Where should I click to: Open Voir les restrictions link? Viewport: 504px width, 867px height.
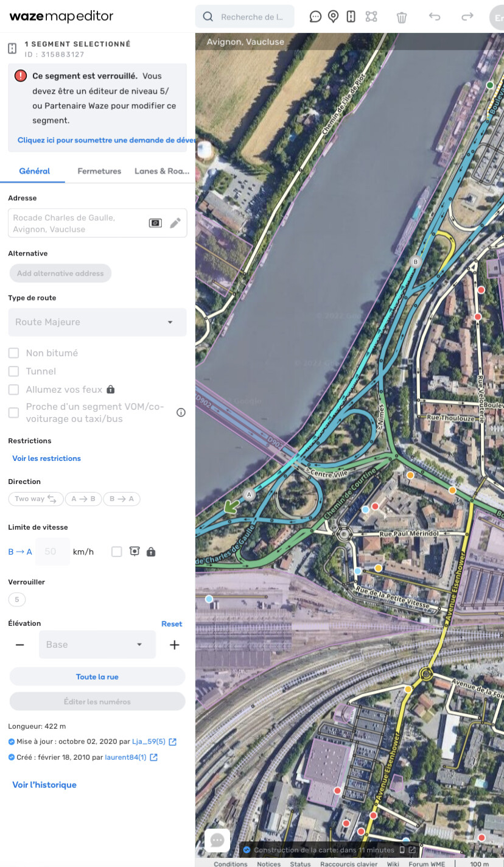tap(46, 458)
